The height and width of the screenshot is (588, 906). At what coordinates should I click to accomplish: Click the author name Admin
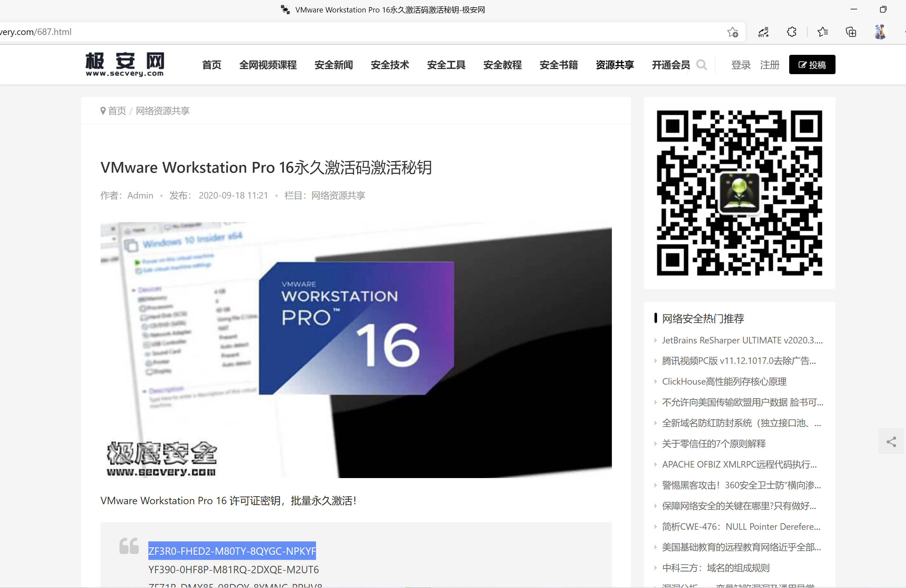[x=140, y=195]
